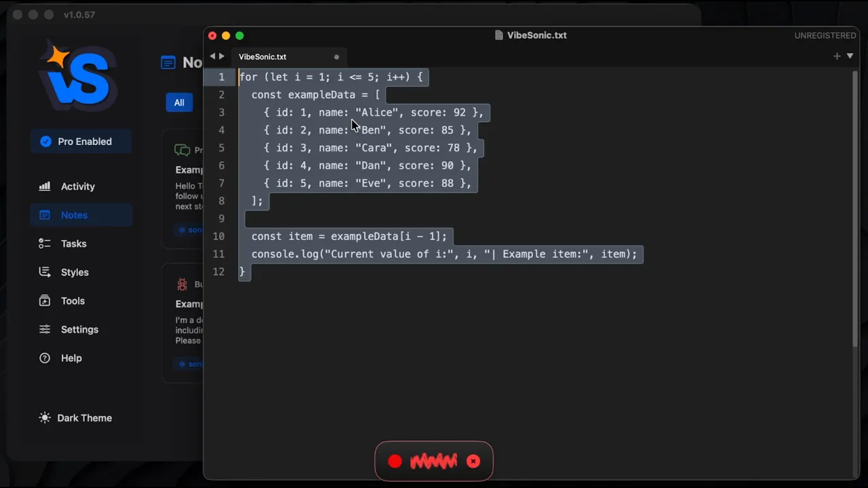Open Tools in the sidebar
The height and width of the screenshot is (488, 868).
click(x=81, y=300)
